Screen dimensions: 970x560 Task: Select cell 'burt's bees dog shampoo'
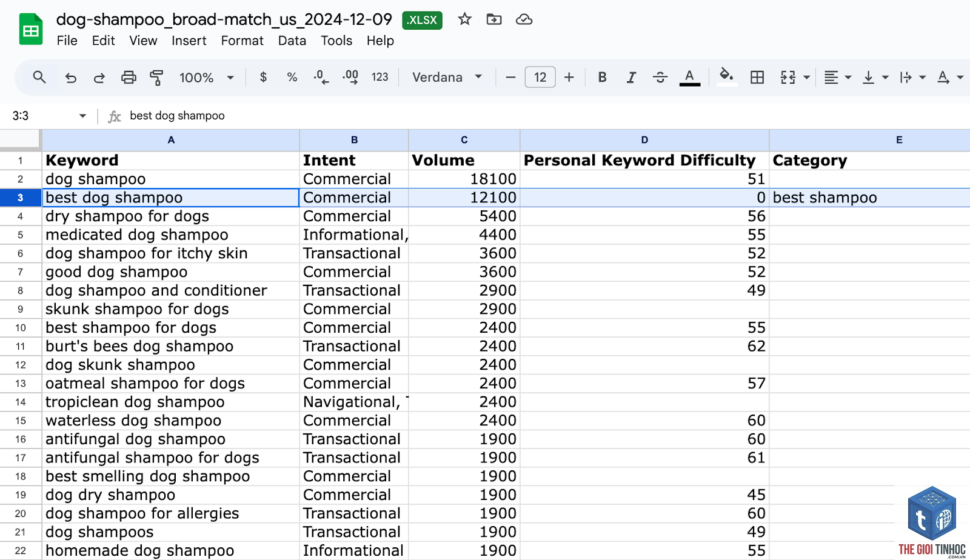(x=171, y=347)
